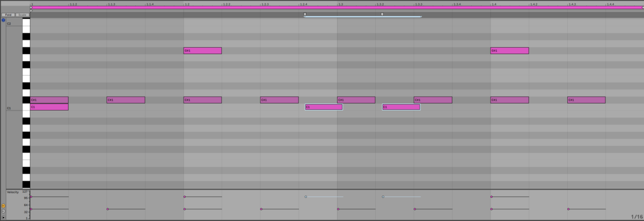Click the 1.1.3 ruler label
Screen dimensions: 644x221
[112, 4]
